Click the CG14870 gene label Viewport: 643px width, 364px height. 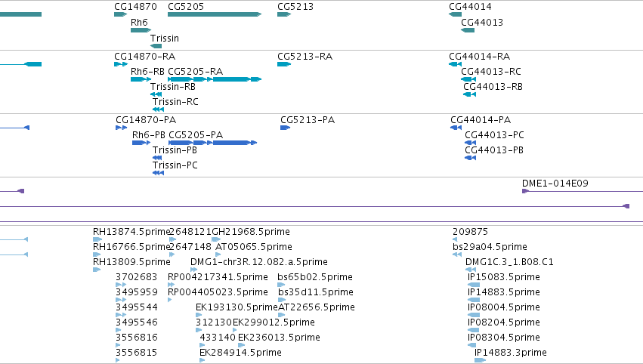pos(135,7)
